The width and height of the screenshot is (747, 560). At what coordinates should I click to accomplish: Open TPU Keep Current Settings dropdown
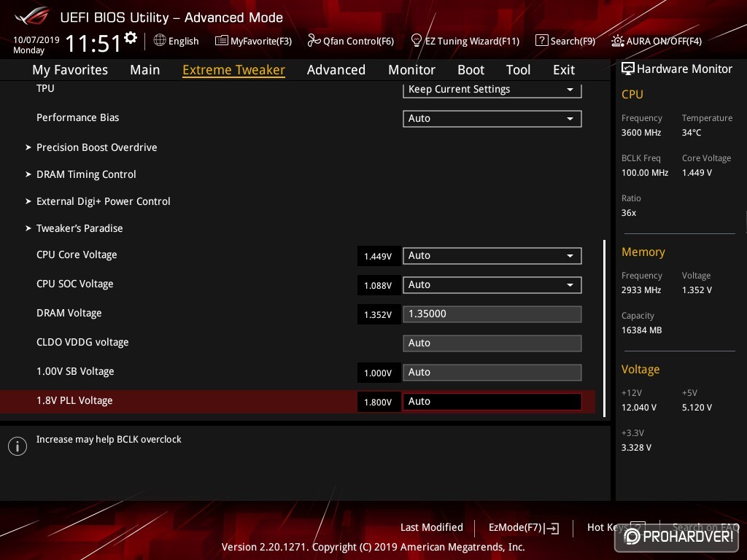click(492, 90)
